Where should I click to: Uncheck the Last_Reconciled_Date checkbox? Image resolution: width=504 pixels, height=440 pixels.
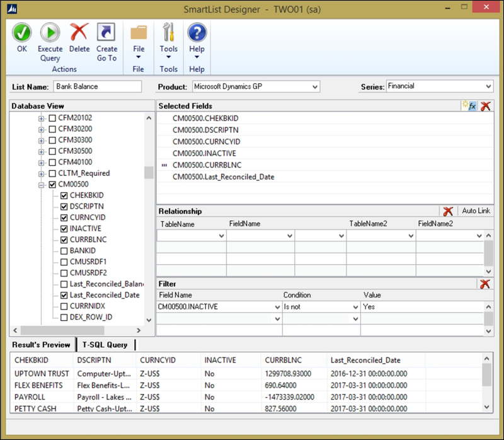(x=64, y=295)
